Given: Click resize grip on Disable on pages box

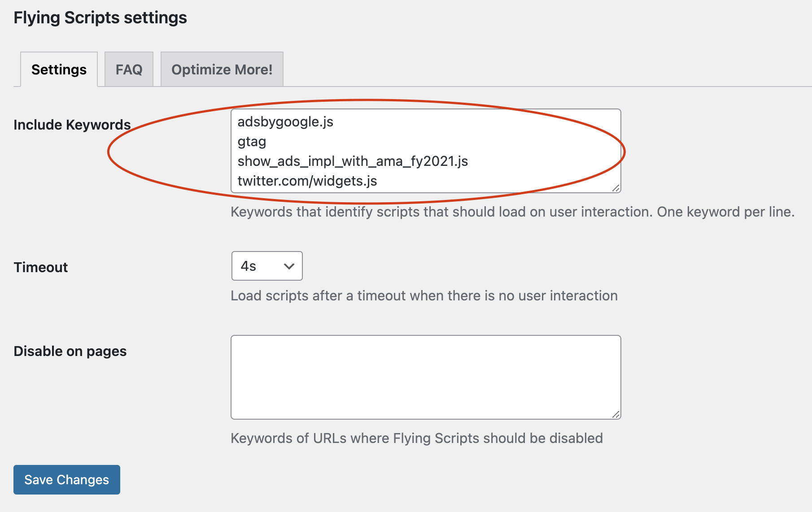Looking at the screenshot, I should pyautogui.click(x=616, y=415).
